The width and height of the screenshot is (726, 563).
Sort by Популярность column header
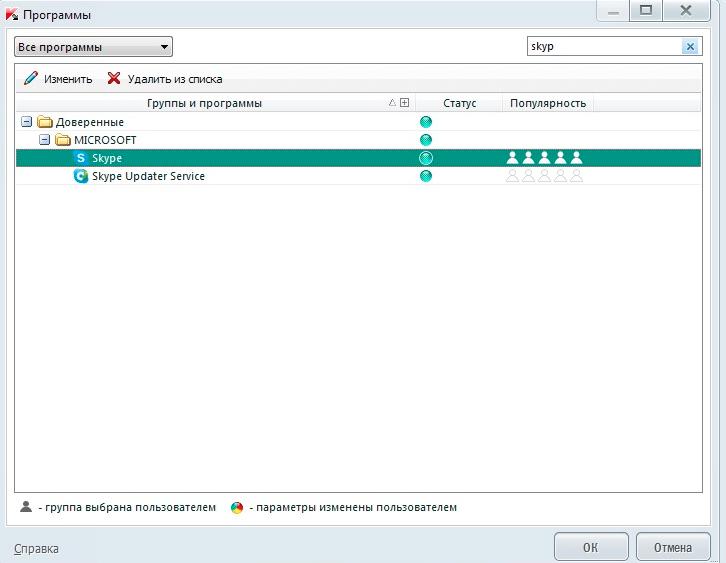pos(548,103)
